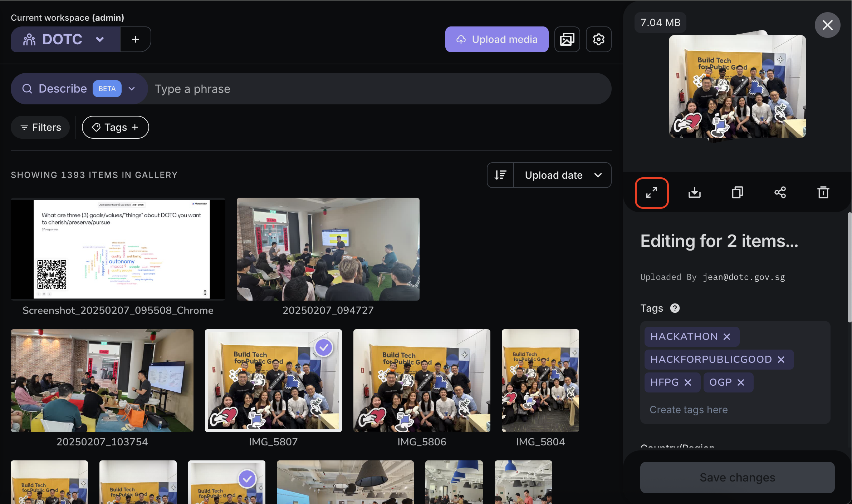Select the IMG_5804 thumbnail
The height and width of the screenshot is (504, 852).
tap(540, 380)
